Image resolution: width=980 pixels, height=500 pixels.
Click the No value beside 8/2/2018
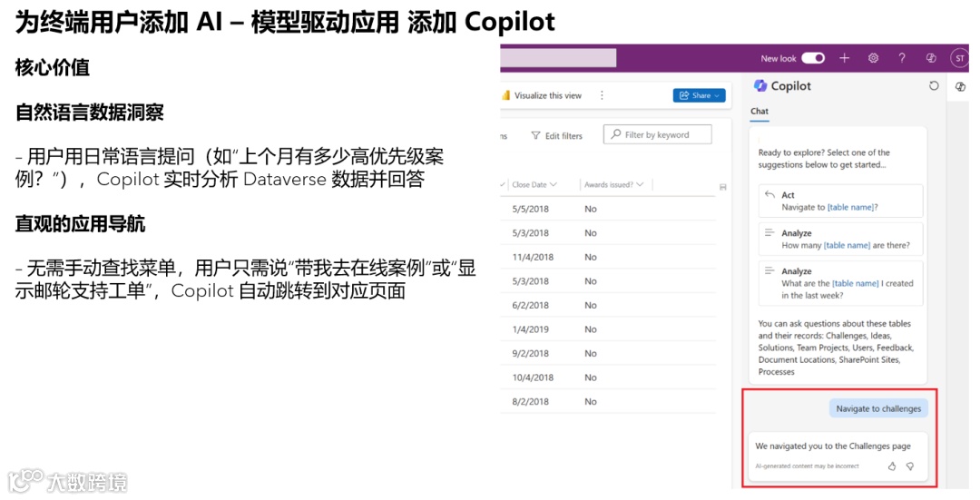point(591,401)
